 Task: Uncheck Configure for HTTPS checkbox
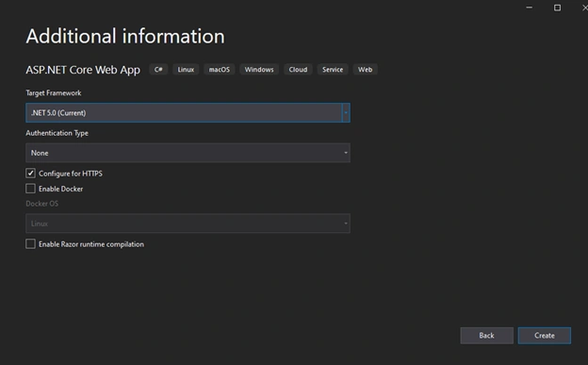click(x=30, y=174)
